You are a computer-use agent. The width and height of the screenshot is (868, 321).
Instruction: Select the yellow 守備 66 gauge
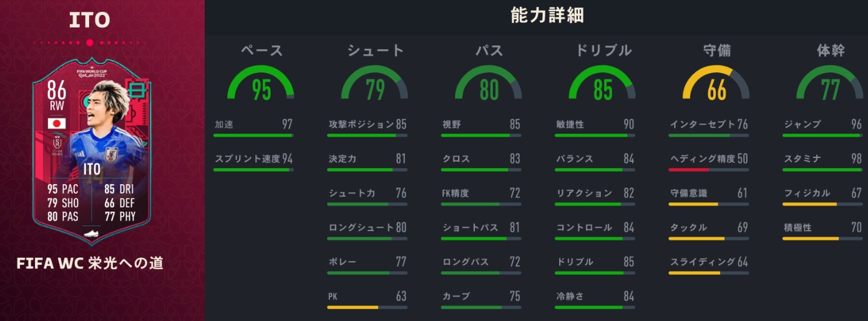point(716,87)
